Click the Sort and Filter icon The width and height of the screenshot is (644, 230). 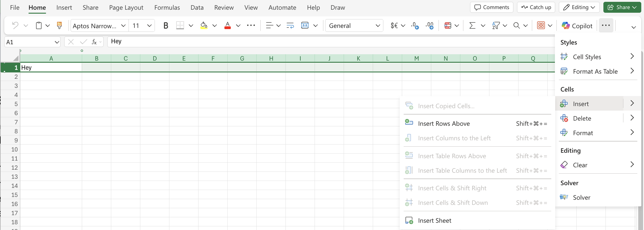[496, 25]
